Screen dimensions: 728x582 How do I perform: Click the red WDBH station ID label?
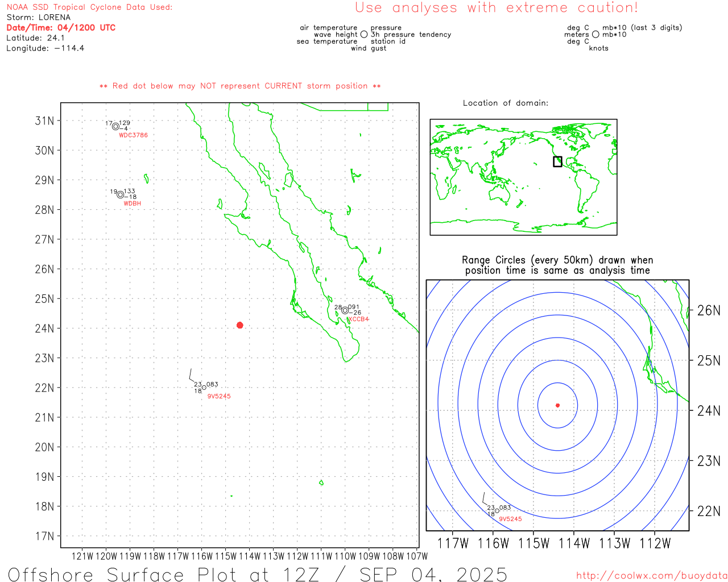click(132, 203)
